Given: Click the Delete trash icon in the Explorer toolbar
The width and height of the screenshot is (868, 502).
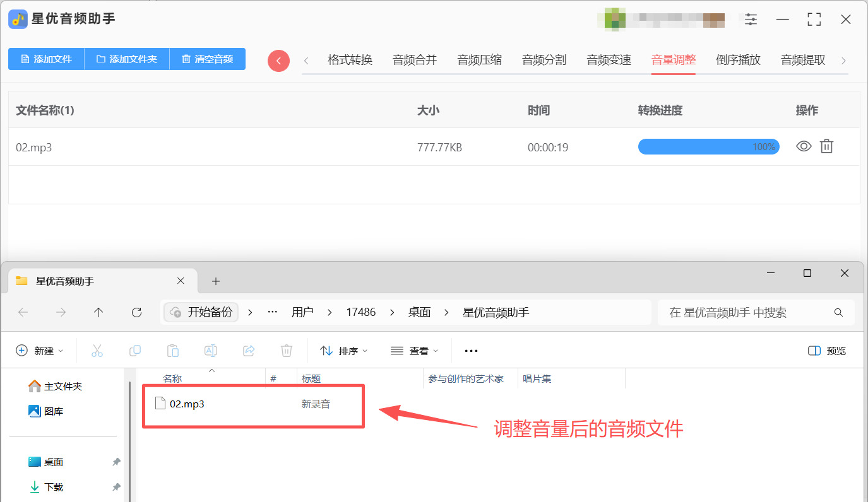Looking at the screenshot, I should (x=287, y=351).
